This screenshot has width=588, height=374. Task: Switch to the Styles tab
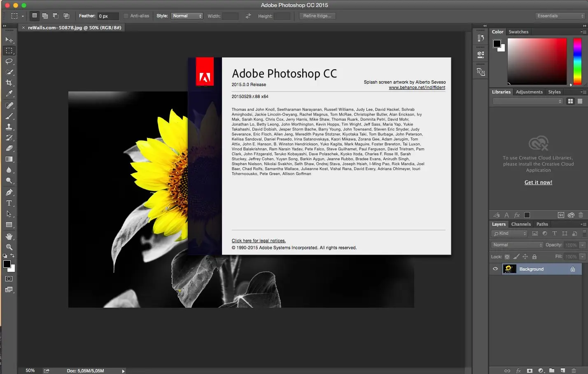click(x=554, y=92)
